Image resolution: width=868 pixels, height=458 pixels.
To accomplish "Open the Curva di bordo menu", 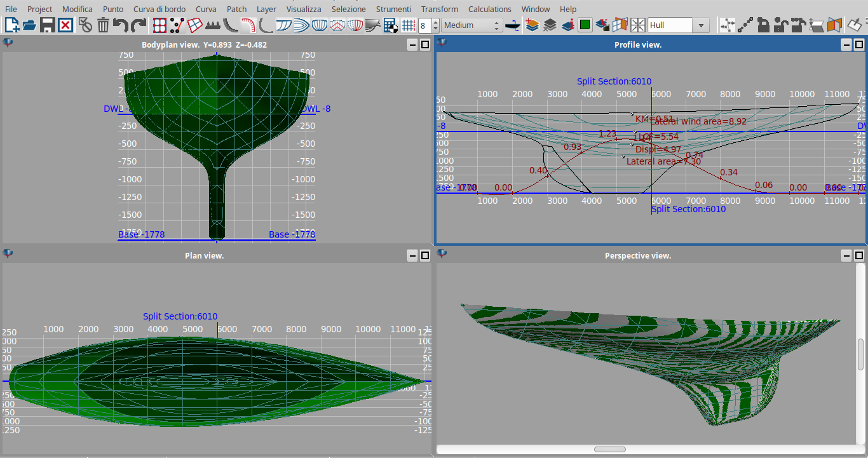I will click(159, 9).
